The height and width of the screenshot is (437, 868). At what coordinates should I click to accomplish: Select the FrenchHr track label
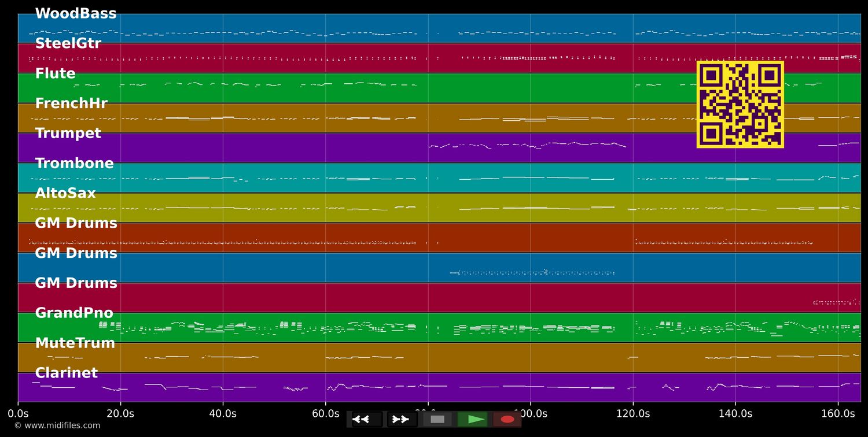[71, 104]
